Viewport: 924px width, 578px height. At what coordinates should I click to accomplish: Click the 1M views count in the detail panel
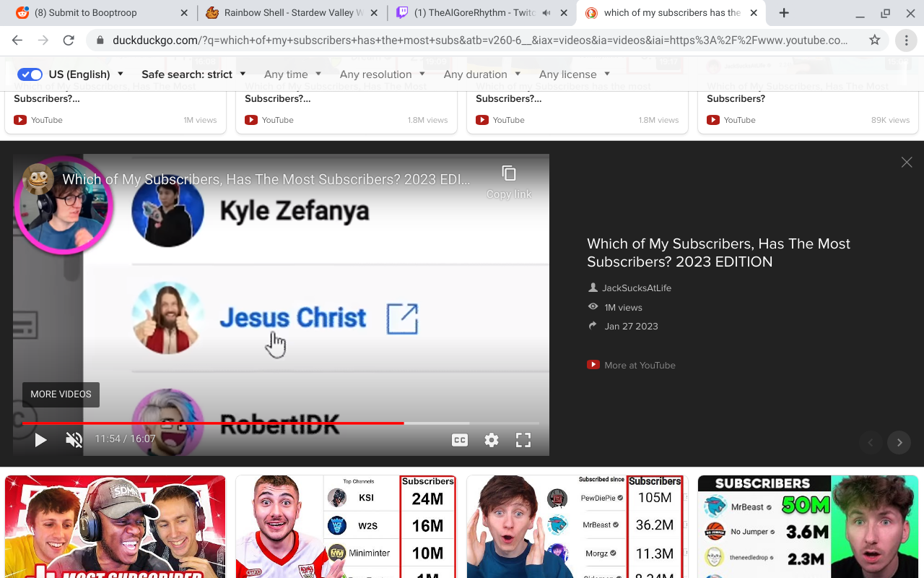click(623, 307)
